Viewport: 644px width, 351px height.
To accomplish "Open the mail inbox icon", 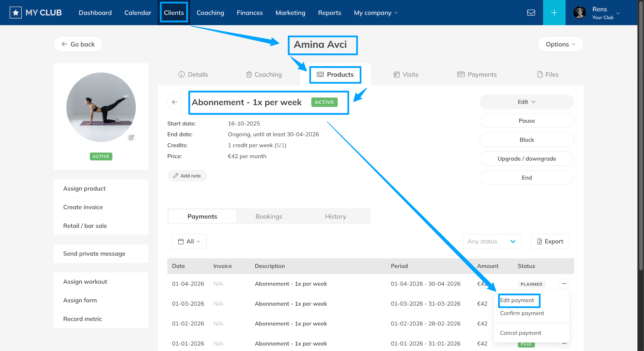I will (531, 13).
